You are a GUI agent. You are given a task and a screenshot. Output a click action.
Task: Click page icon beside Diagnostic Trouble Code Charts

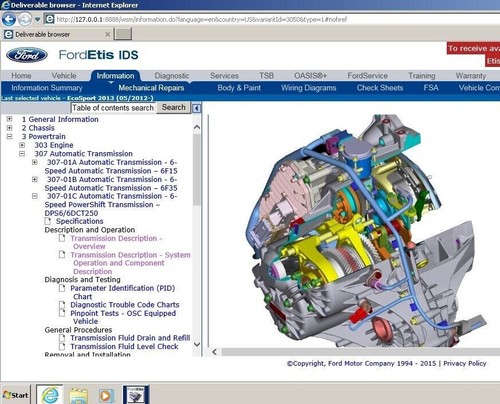click(62, 305)
